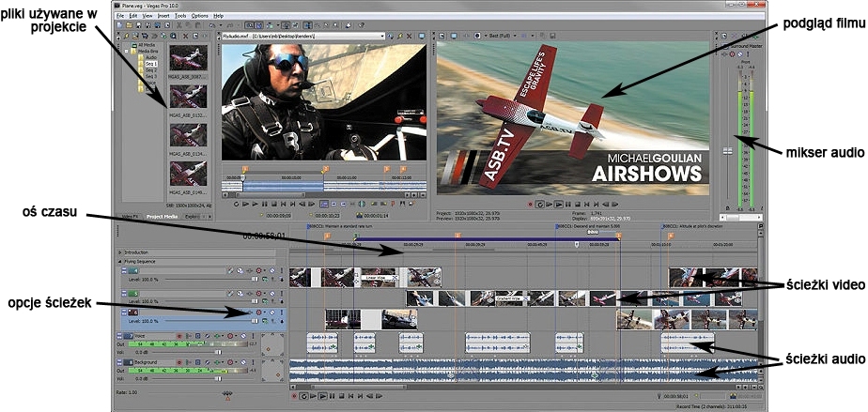Select the MGAS_ASB_0087 media thumbnail
Screen dimensions: 868x412
click(x=188, y=57)
